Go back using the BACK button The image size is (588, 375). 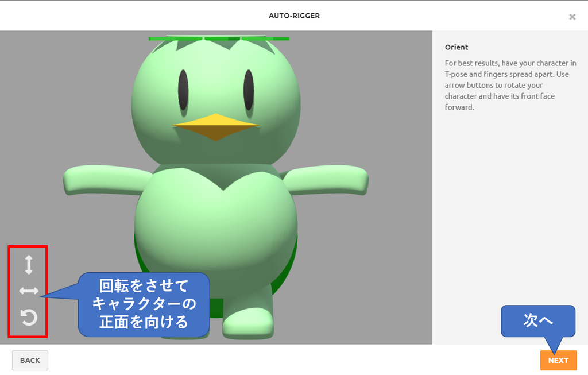point(29,360)
